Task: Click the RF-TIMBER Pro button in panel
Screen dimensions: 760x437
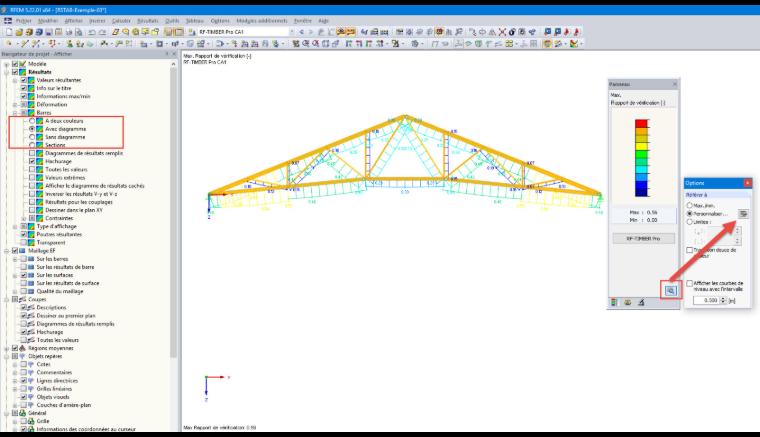Action: coord(643,239)
